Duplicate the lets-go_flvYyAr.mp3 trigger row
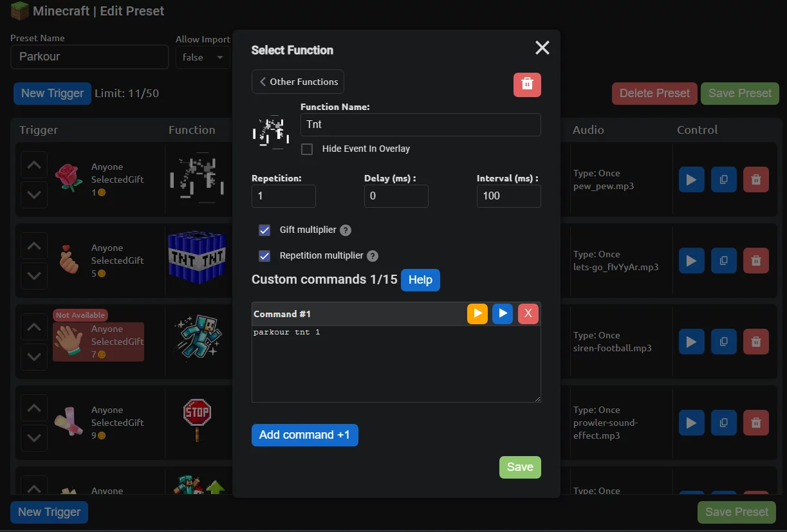This screenshot has width=787, height=532. (723, 261)
